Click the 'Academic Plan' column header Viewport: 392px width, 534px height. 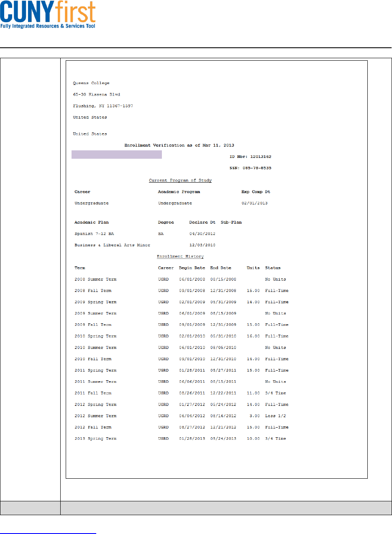point(92,222)
